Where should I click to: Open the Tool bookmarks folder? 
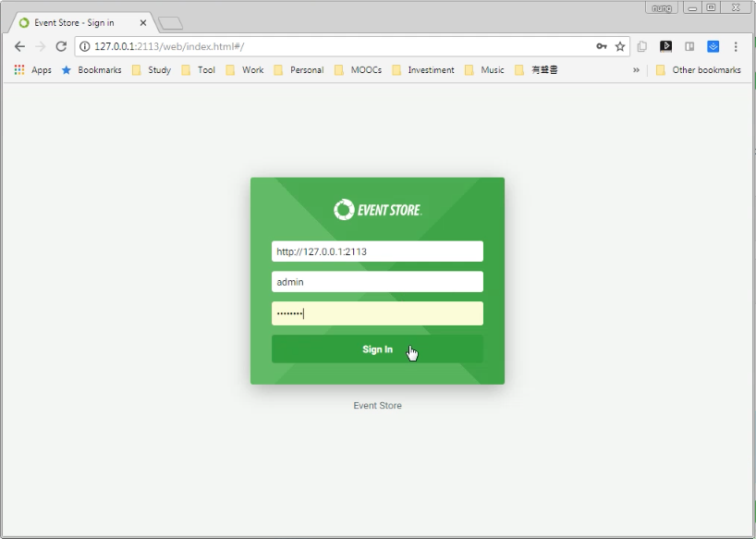tap(198, 70)
